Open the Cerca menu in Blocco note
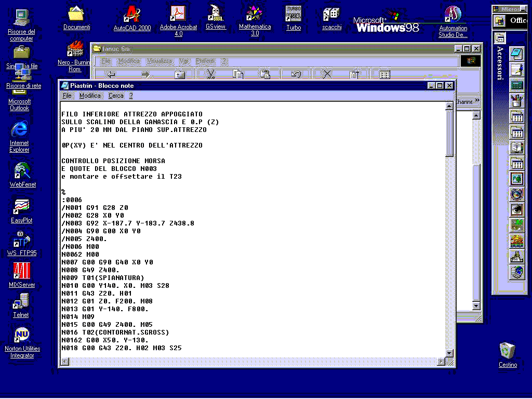 (x=116, y=96)
